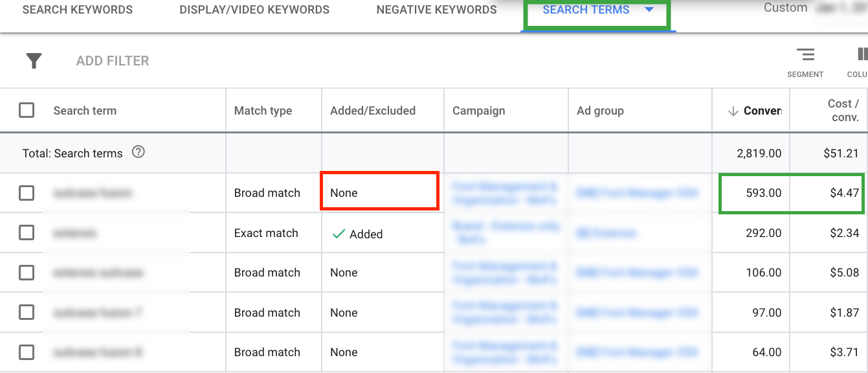
Task: Open the Segment icon menu
Action: pos(805,56)
